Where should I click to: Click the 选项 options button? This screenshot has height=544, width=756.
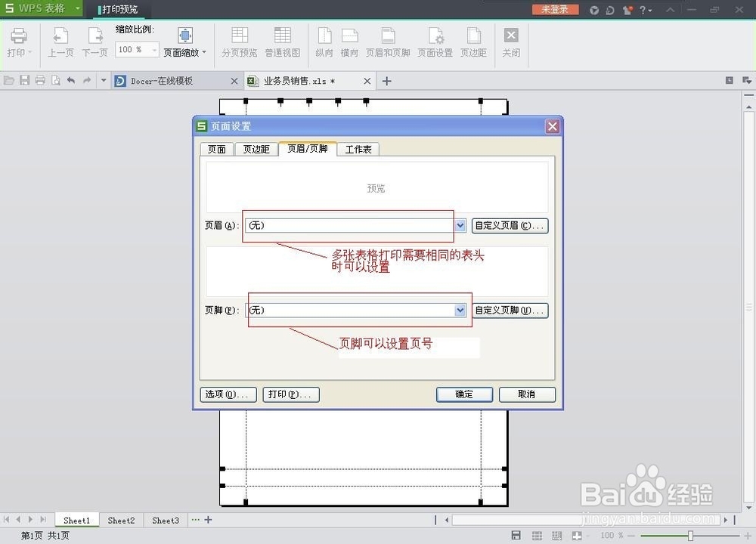228,394
